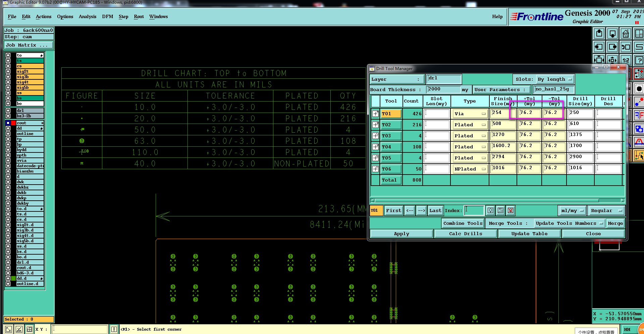Viewport: 644px width, 334px height.
Task: Click the XY coordinate window icon
Action: pos(639,34)
